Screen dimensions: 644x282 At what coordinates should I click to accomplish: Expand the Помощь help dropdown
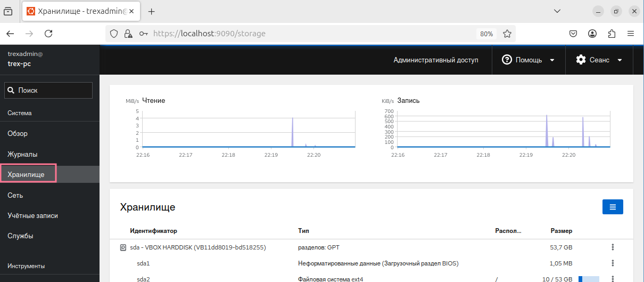click(x=528, y=60)
